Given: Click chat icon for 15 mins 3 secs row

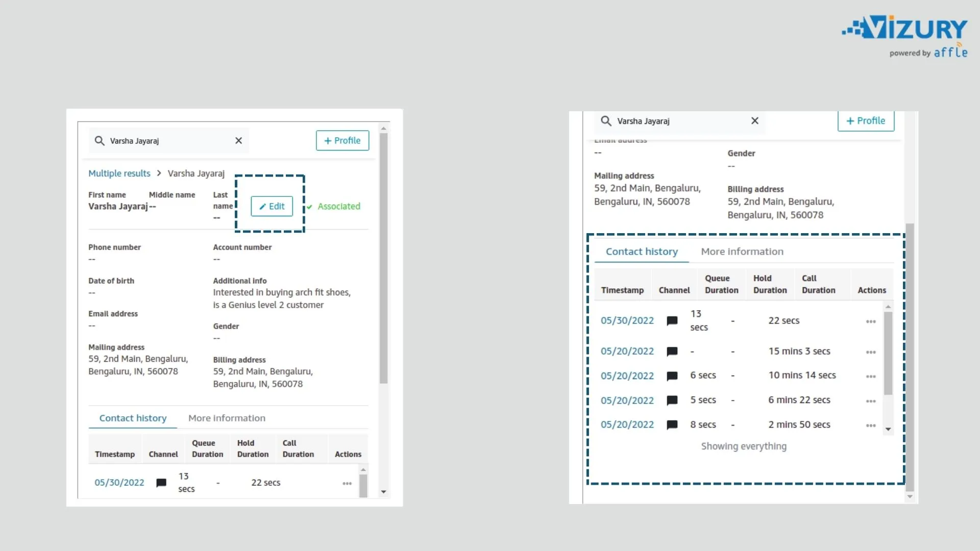Looking at the screenshot, I should pyautogui.click(x=672, y=352).
